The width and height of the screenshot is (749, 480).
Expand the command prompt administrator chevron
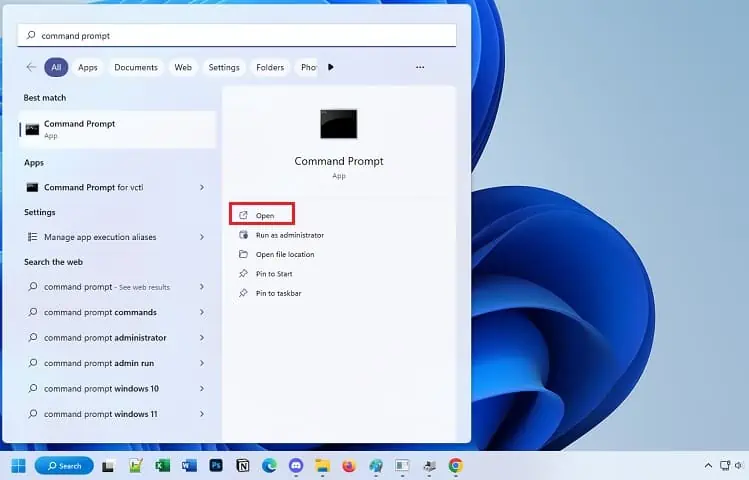coord(202,338)
